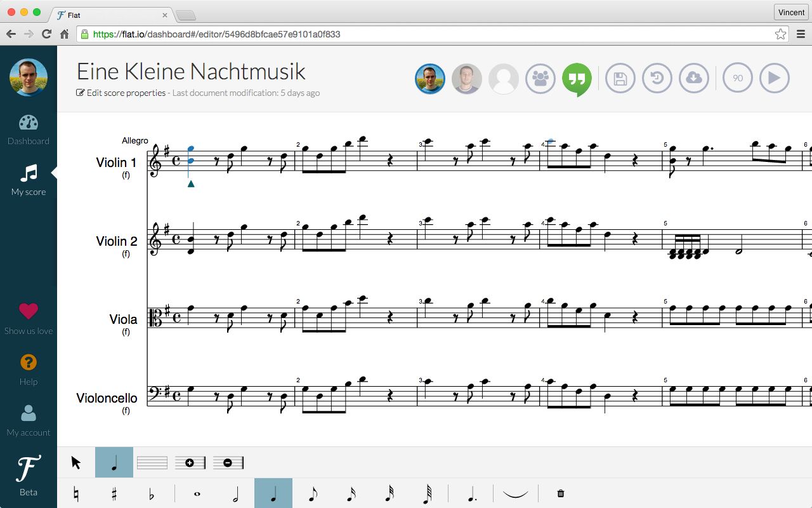This screenshot has width=812, height=508.
Task: Open the Dashboard in the sidebar
Action: (x=29, y=130)
